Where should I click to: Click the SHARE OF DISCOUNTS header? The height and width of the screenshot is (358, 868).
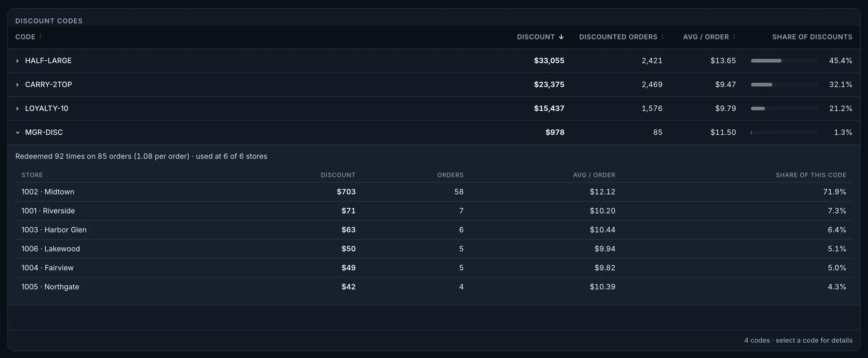click(x=812, y=37)
